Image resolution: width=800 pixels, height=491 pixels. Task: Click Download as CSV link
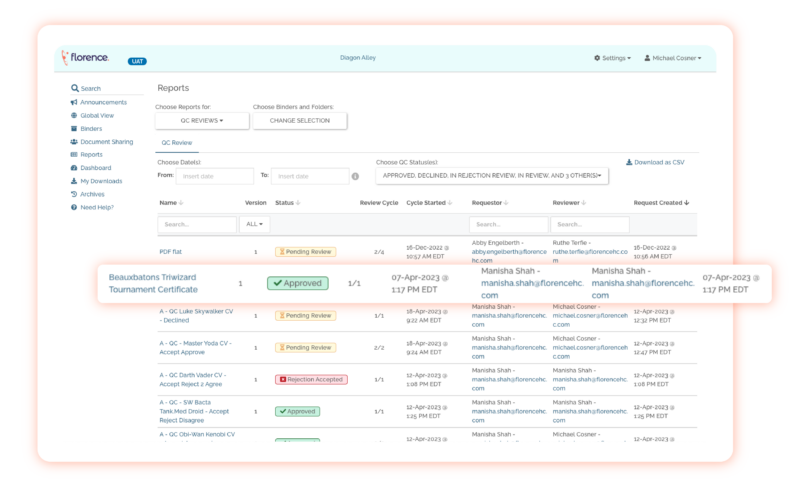point(655,162)
